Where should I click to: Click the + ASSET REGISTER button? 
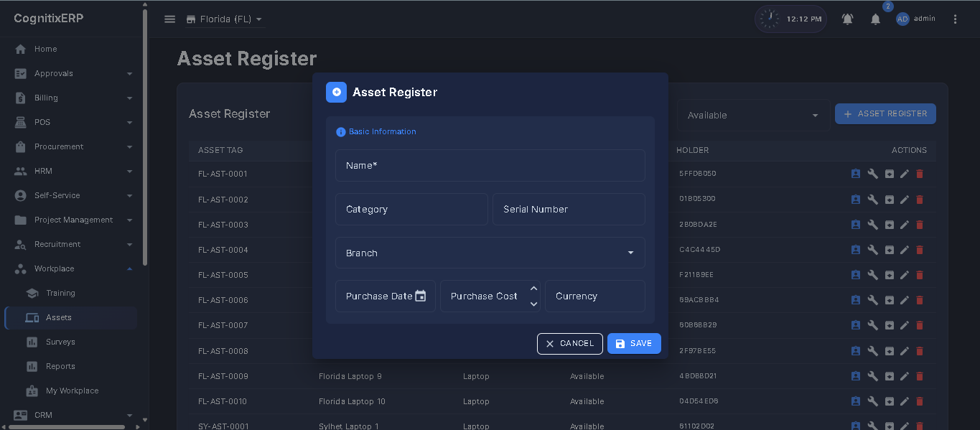[x=885, y=113]
